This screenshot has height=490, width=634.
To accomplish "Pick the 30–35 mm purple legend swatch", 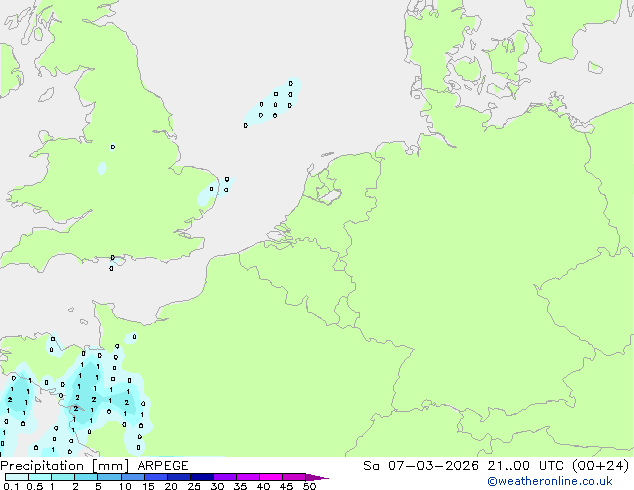I will [x=224, y=477].
